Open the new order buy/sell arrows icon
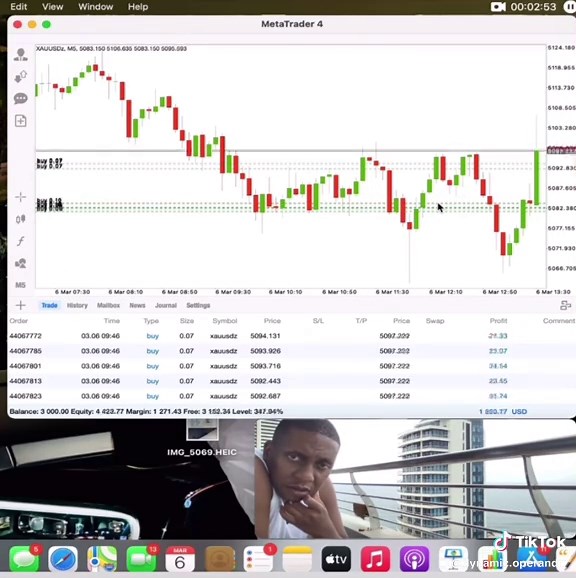This screenshot has height=578, width=576. point(21,77)
